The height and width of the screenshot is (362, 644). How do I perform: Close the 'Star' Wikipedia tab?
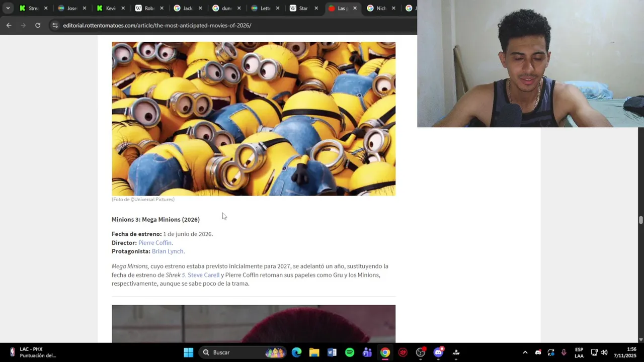click(316, 8)
